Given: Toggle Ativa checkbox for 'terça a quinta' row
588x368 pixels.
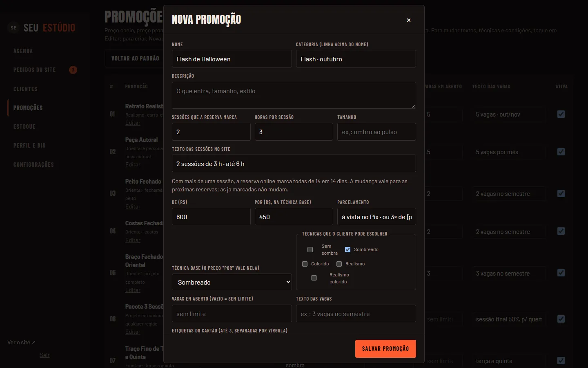Looking at the screenshot, I should click(x=561, y=361).
